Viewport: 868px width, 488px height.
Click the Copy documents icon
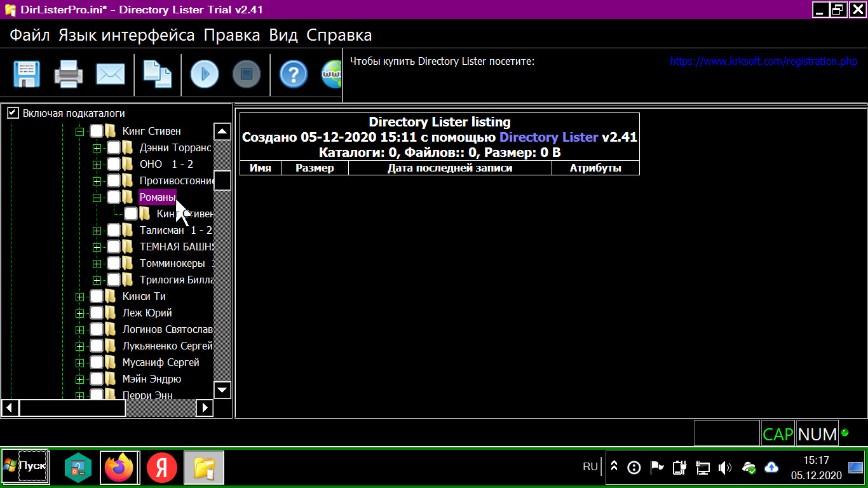click(x=157, y=74)
